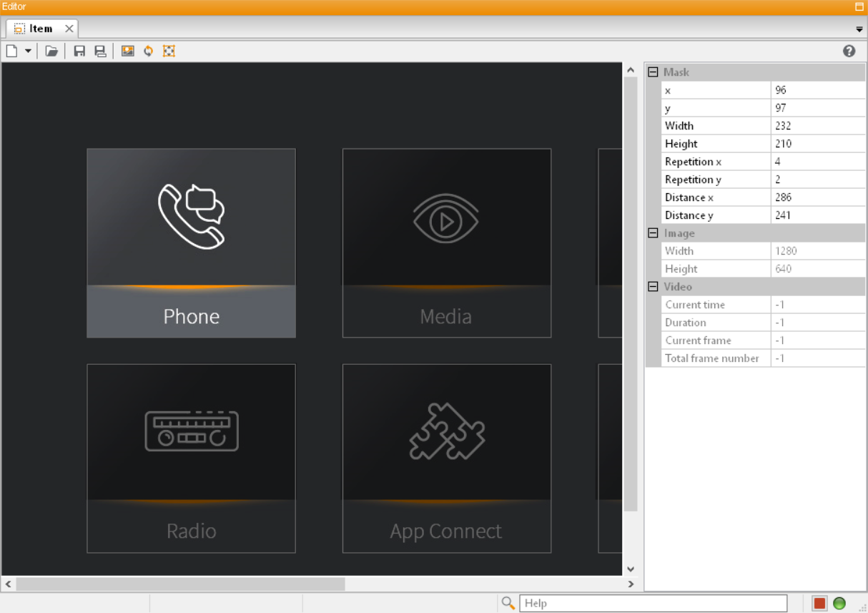
Task: Click the Image Width value 1280
Action: click(x=818, y=251)
